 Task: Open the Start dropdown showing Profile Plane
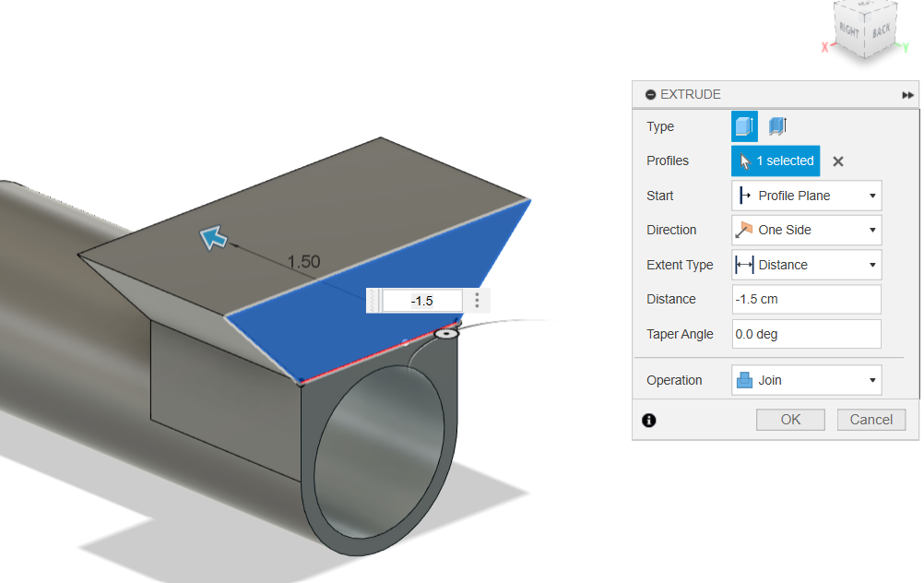[x=806, y=196]
